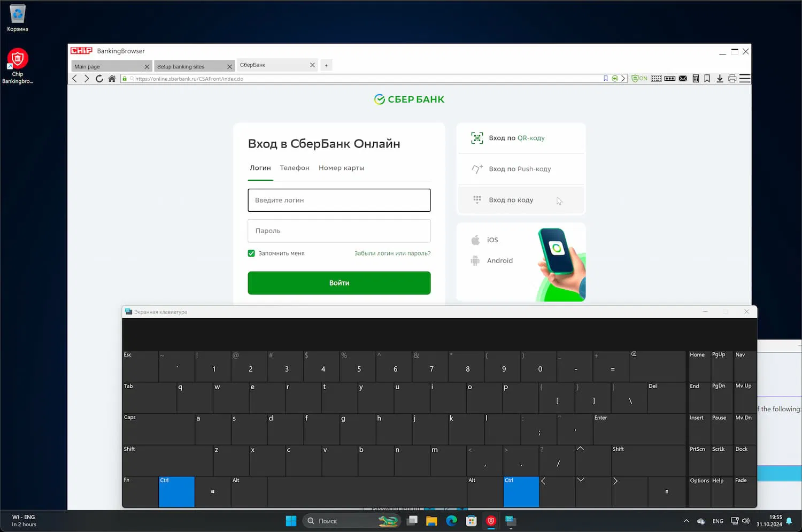Go forward using the browser forward arrow
Viewport: 802px width, 532px height.
(x=87, y=79)
